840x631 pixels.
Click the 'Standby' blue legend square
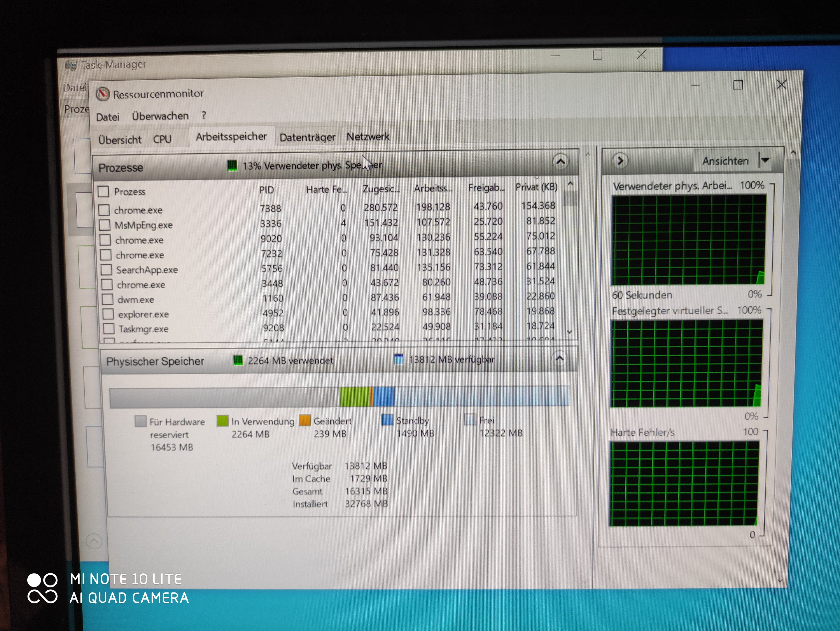point(387,420)
